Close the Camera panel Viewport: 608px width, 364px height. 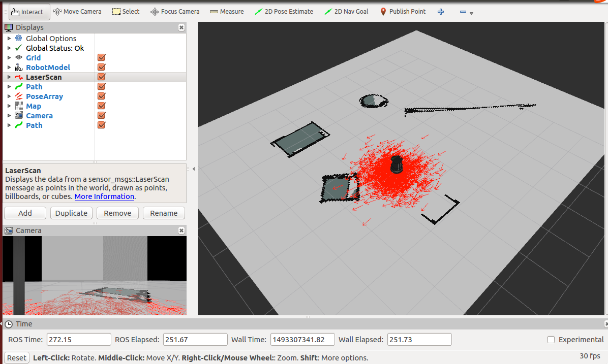pos(181,230)
